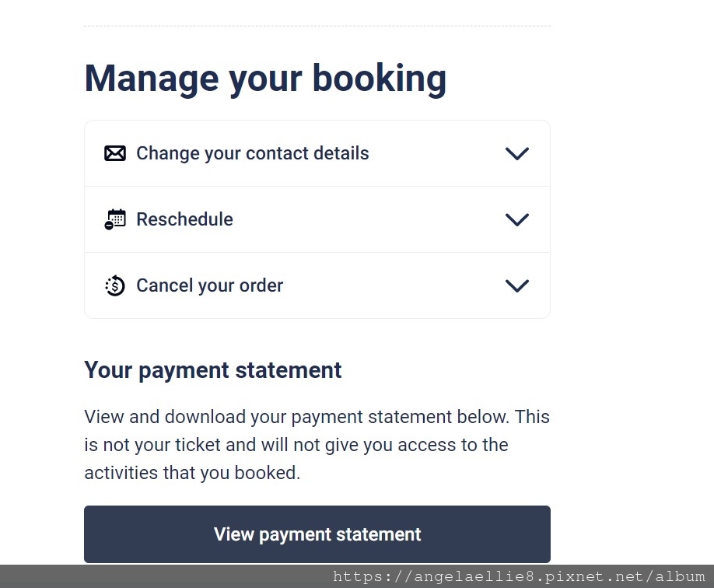714x588 pixels.
Task: Select the Cancel your order label text
Action: (209, 285)
